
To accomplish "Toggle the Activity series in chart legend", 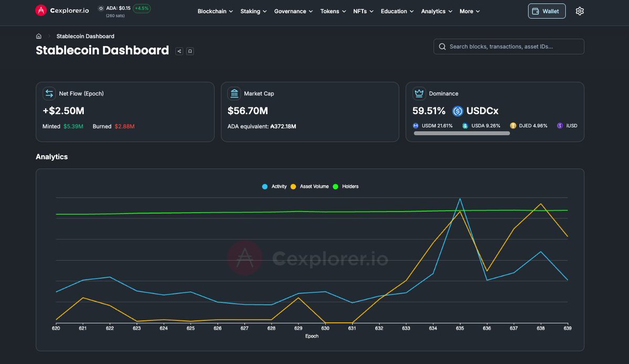I will click(274, 186).
